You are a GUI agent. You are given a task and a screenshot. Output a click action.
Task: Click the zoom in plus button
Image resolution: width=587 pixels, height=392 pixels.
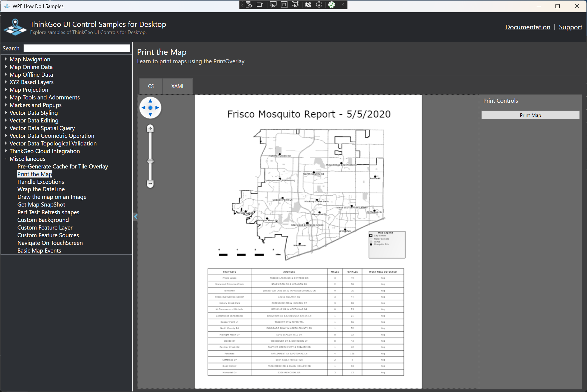(150, 128)
